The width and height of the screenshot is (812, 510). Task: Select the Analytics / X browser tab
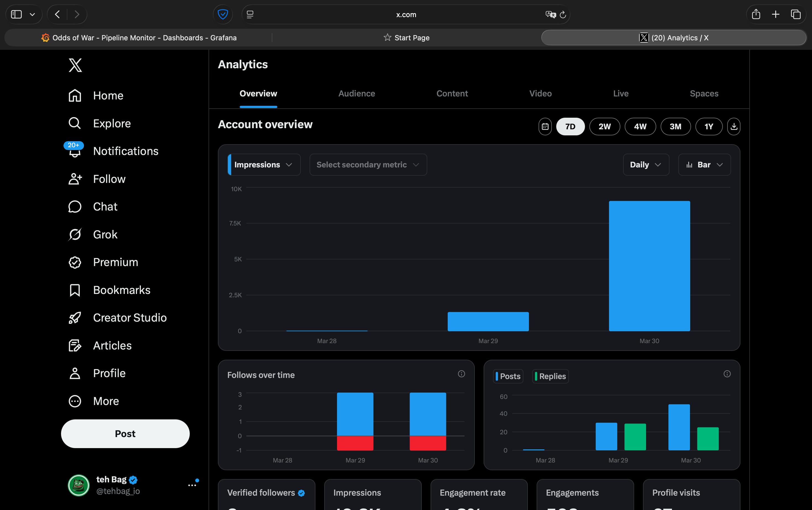[x=674, y=38]
